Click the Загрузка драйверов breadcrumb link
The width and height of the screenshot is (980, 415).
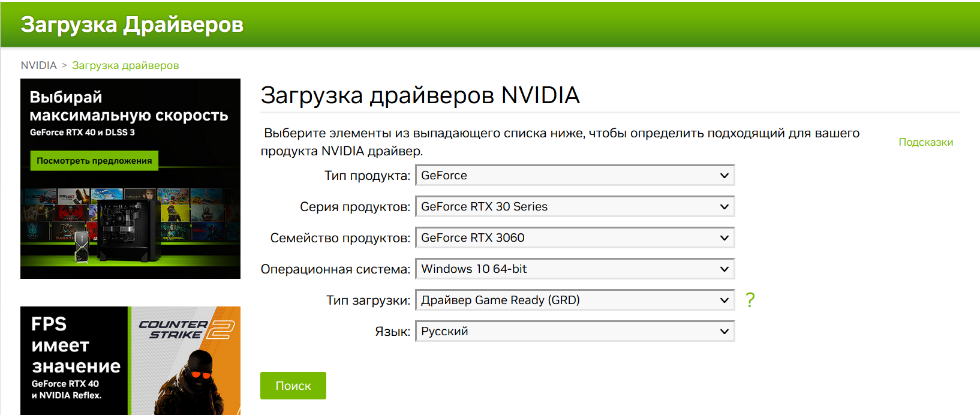click(125, 65)
